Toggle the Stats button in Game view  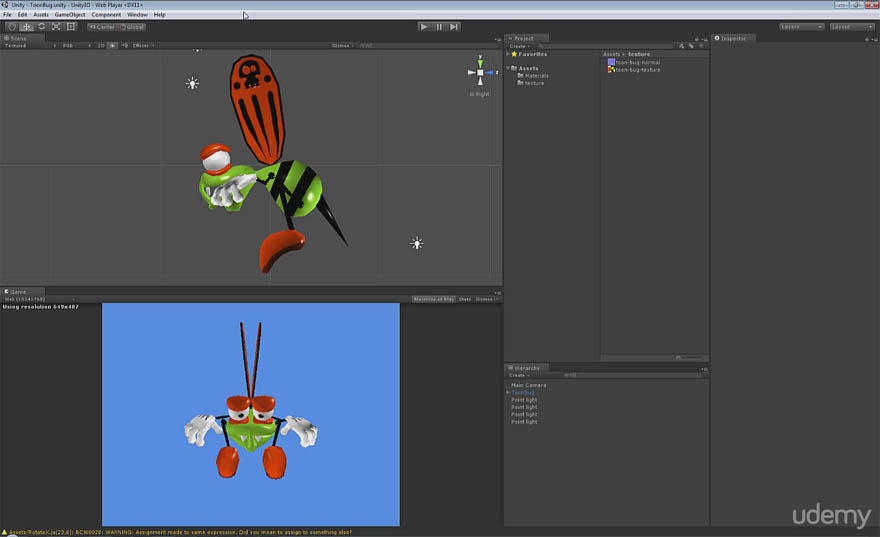pyautogui.click(x=465, y=299)
